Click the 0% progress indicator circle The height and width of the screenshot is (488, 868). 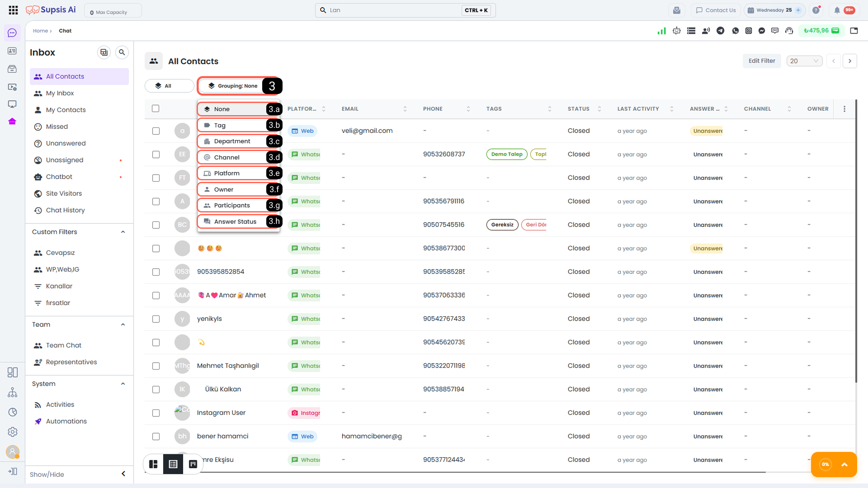pos(825,464)
